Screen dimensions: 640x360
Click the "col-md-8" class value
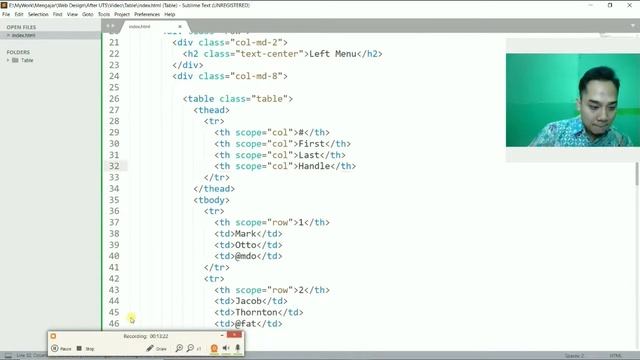(x=258, y=76)
